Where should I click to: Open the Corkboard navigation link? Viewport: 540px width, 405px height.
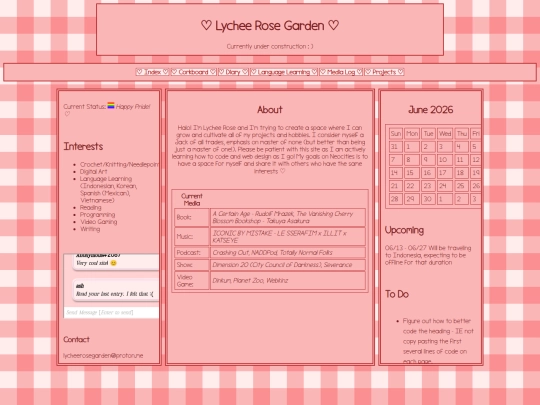(194, 72)
